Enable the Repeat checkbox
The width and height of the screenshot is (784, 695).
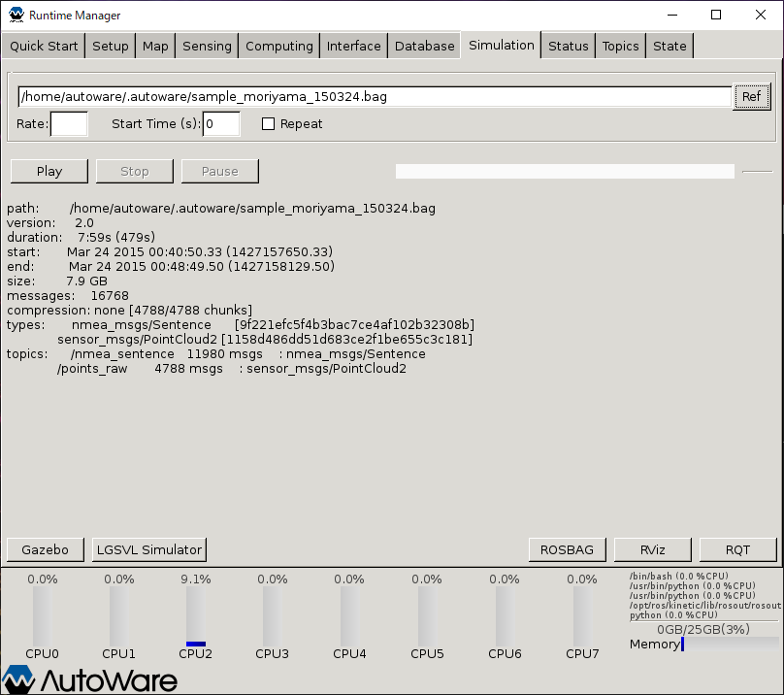click(x=268, y=124)
